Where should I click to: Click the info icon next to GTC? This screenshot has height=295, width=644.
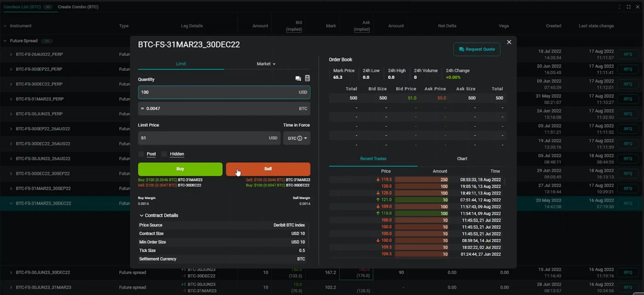(x=300, y=138)
